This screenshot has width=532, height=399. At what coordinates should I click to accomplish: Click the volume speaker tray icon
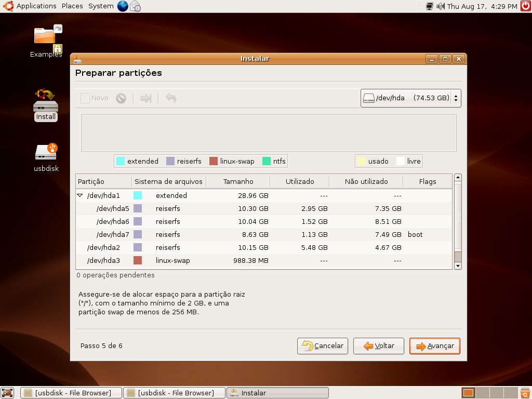(x=441, y=6)
